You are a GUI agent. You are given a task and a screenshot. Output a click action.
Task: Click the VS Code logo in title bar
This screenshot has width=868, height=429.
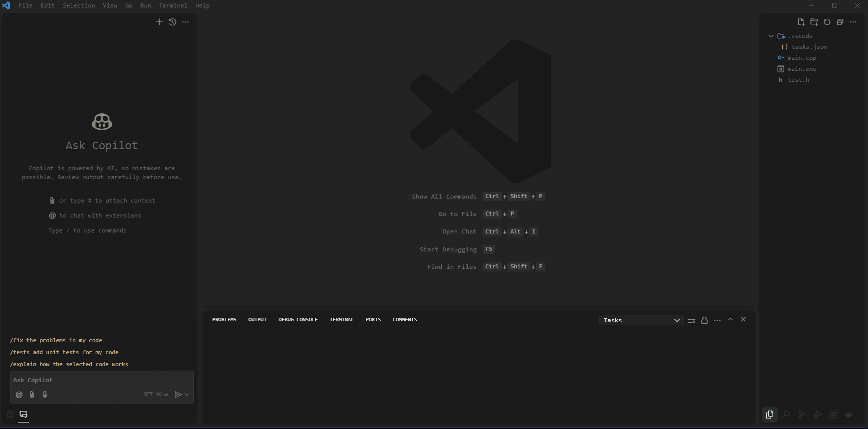coord(6,5)
